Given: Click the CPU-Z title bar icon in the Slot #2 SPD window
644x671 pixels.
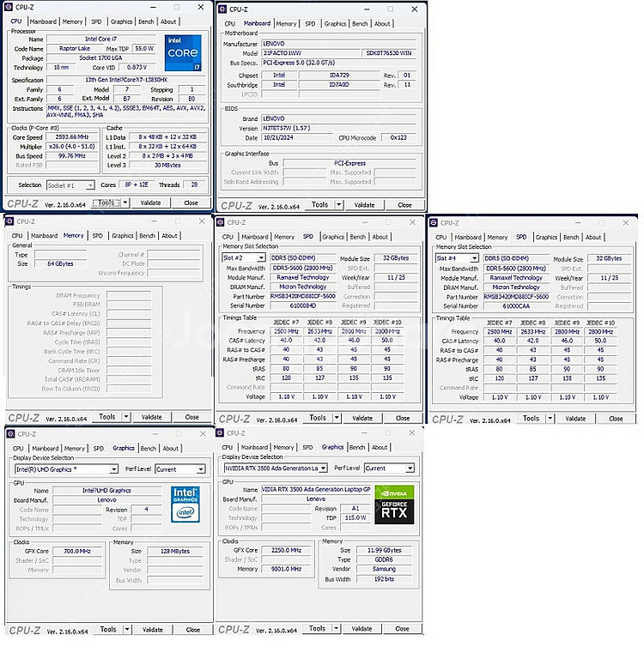Looking at the screenshot, I should pos(221,222).
